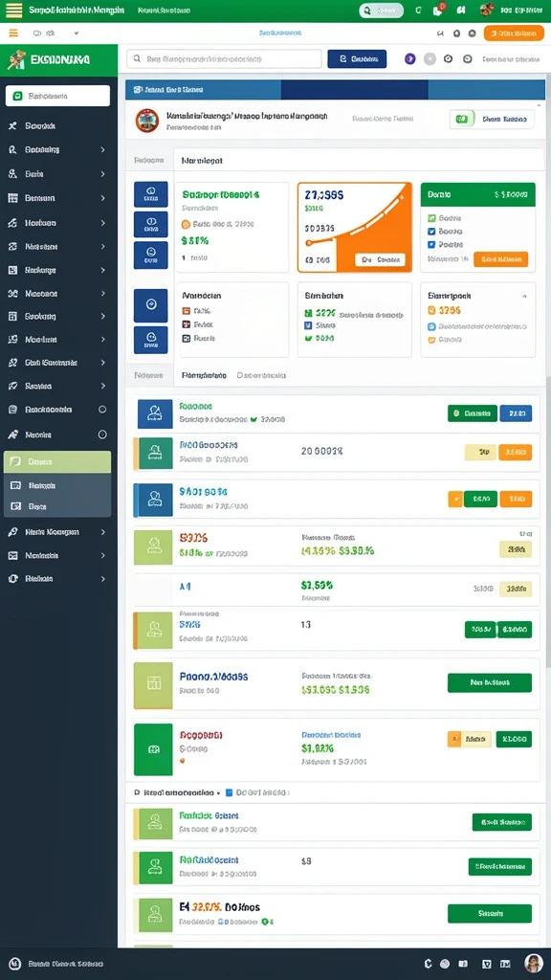551x980 pixels.
Task: Click the small arrow in the third lower card corner
Action: pyautogui.click(x=524, y=296)
